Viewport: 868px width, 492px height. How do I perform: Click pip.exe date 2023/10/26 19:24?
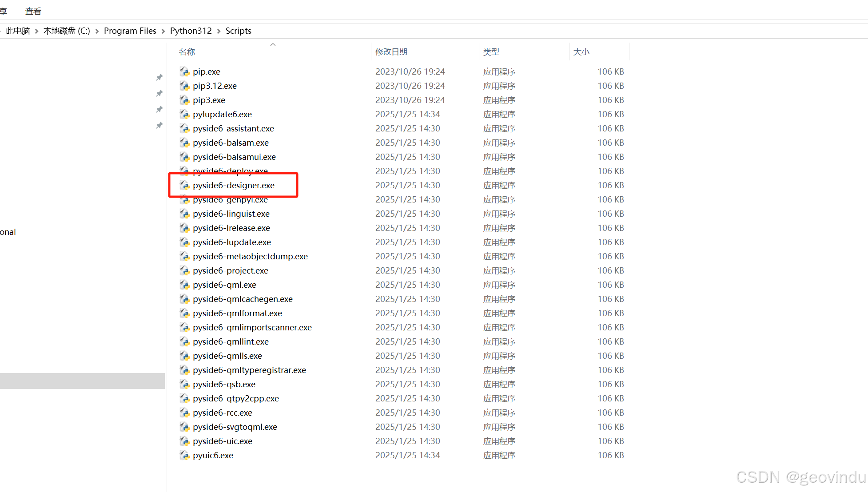point(410,71)
